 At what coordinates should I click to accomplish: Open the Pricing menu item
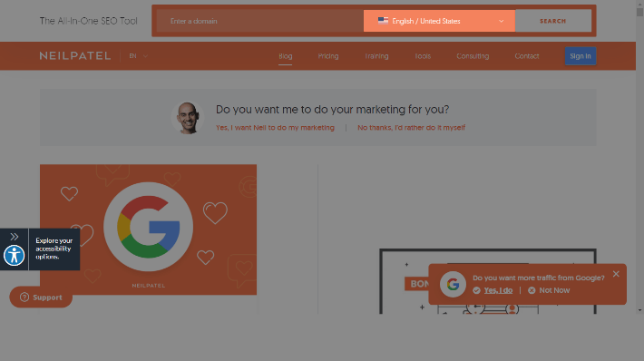328,56
